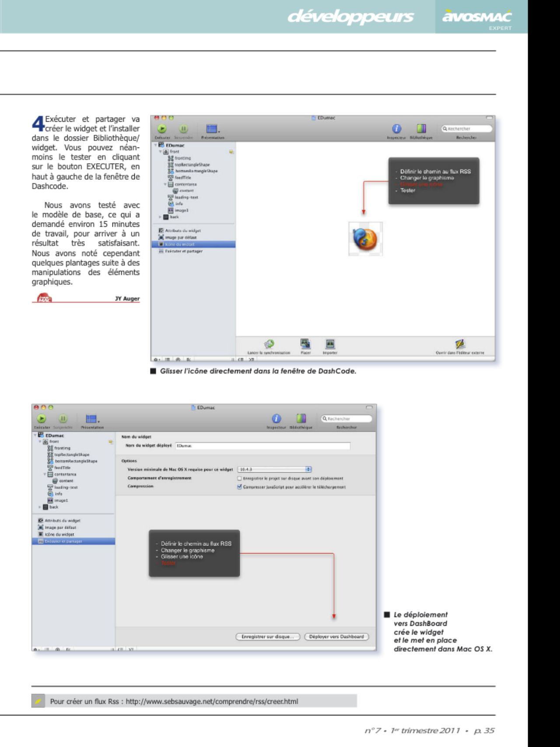Expand the back node in the deployment window

pyautogui.click(x=40, y=507)
